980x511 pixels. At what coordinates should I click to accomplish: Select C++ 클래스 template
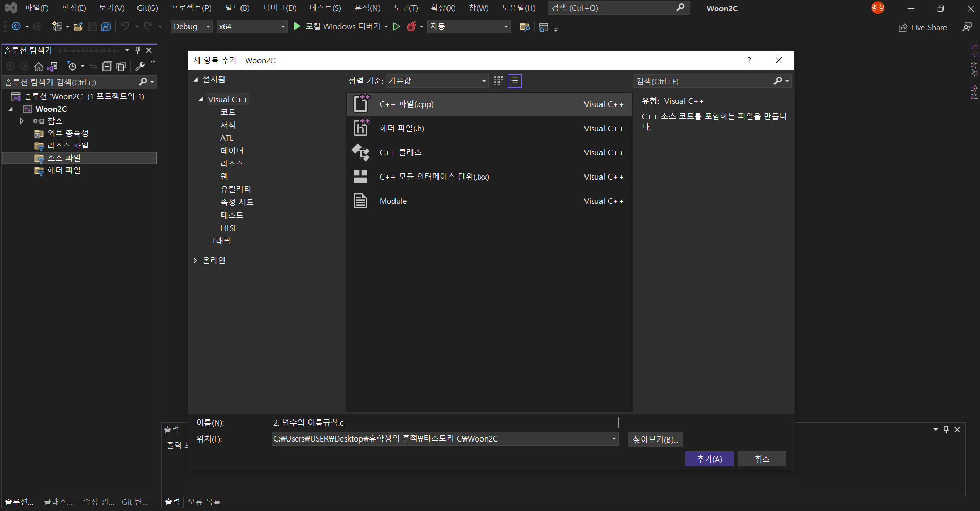(489, 152)
